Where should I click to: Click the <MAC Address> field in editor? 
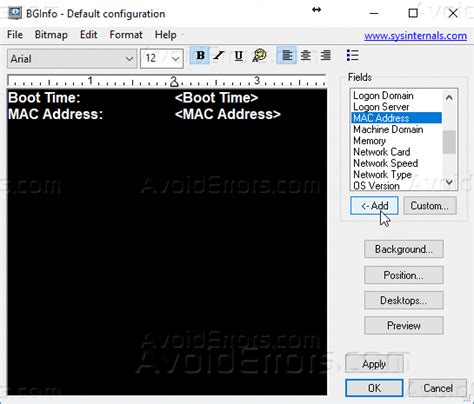coord(228,114)
